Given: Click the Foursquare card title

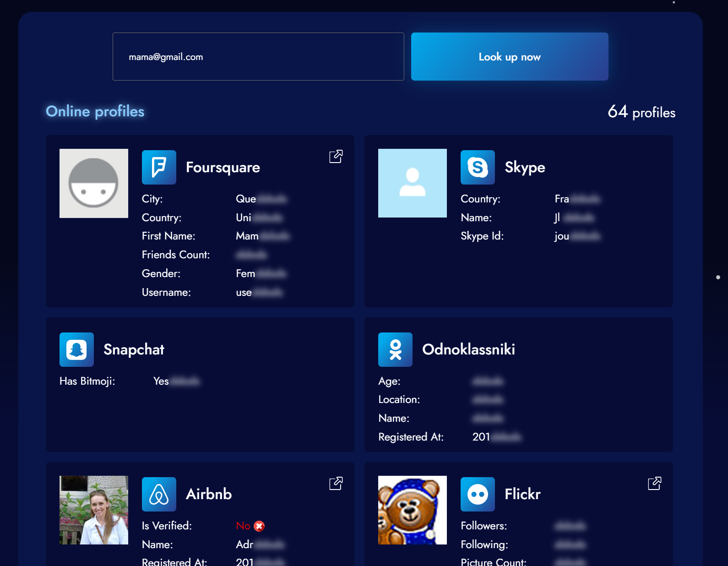Looking at the screenshot, I should click(x=223, y=168).
